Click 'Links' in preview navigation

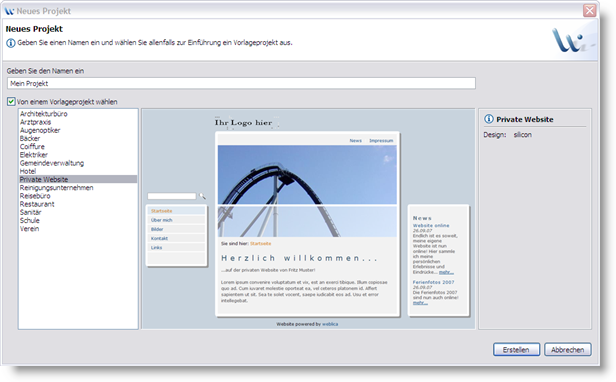176,248
